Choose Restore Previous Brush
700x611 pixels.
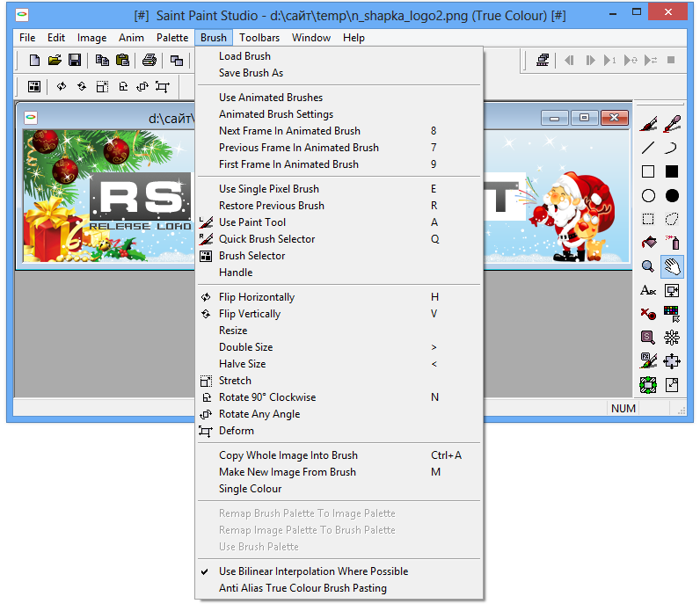point(339,206)
